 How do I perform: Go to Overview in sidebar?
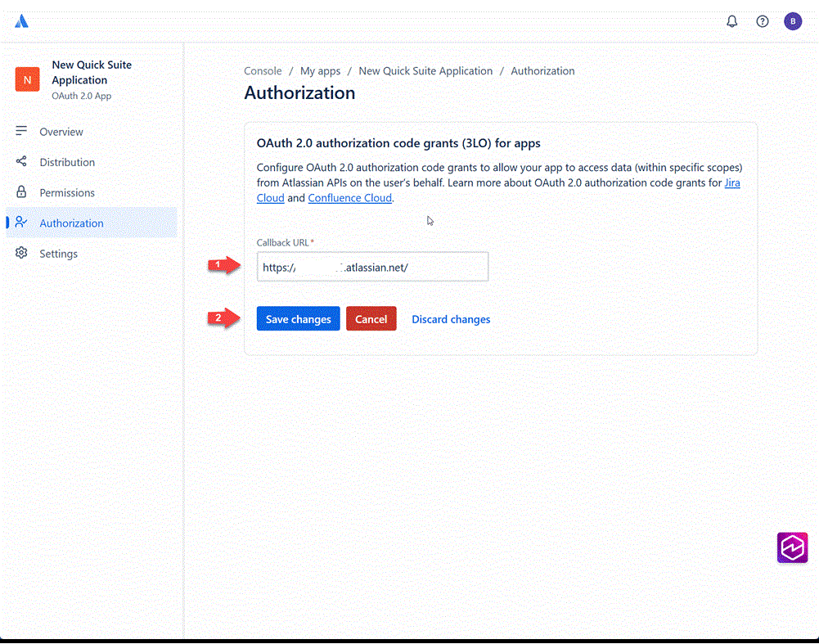(x=92, y=132)
